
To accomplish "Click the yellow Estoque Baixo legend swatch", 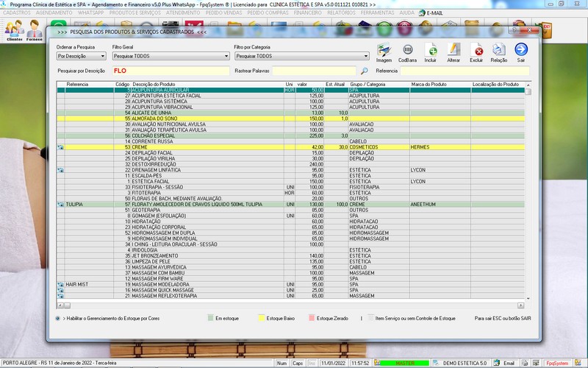I will (x=262, y=318).
